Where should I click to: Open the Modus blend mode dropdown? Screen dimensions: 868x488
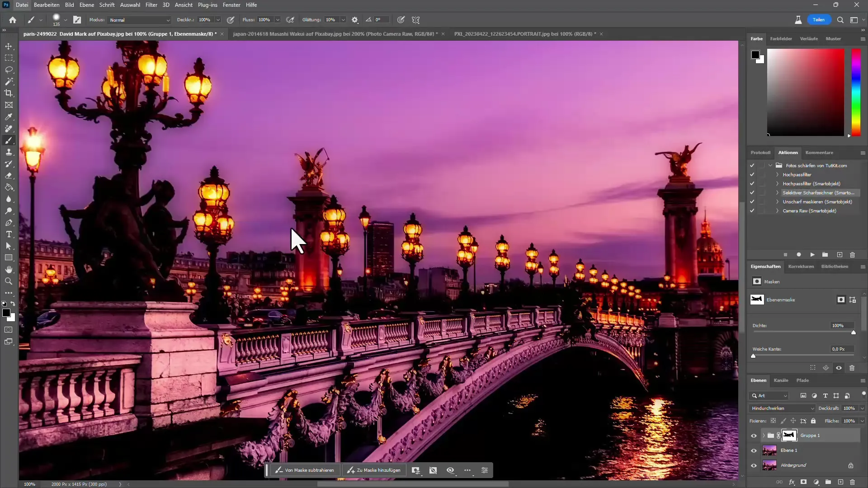139,20
